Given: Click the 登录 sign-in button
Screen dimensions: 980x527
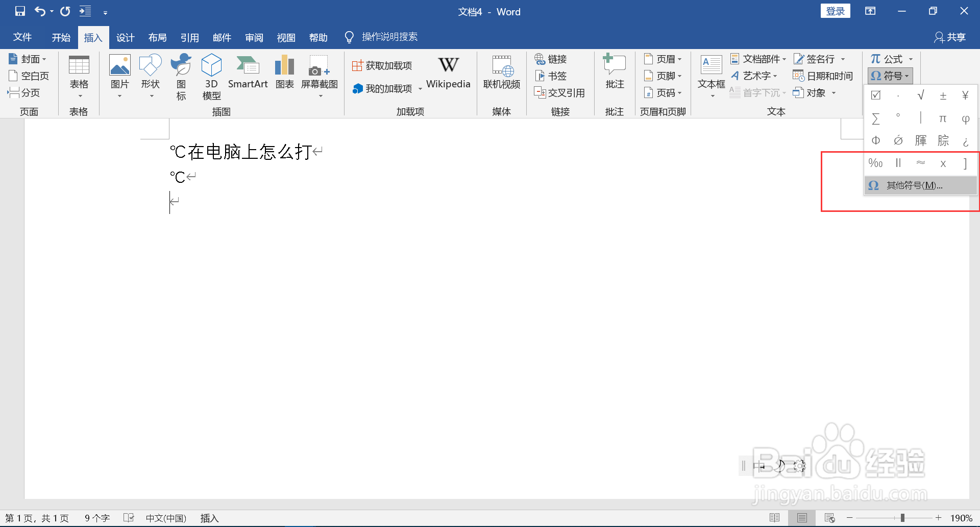Looking at the screenshot, I should 836,10.
